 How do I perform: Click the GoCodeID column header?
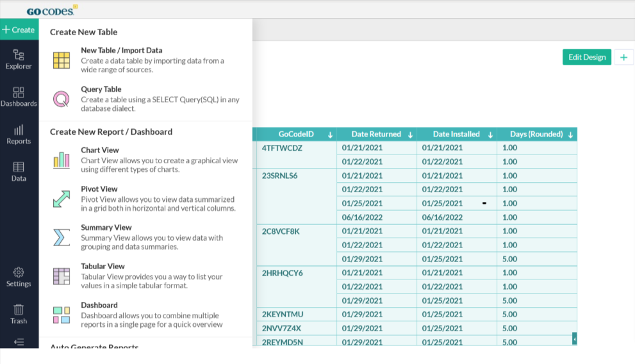coord(296,134)
